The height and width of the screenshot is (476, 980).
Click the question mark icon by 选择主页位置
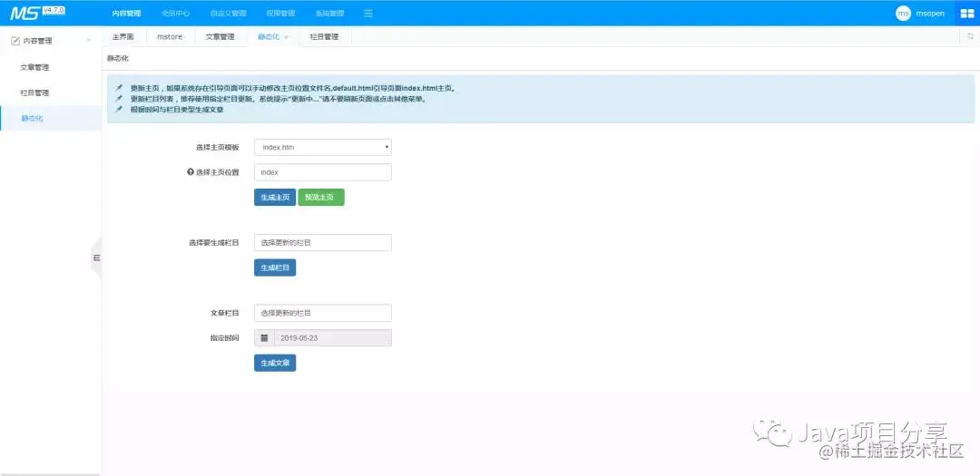point(191,171)
